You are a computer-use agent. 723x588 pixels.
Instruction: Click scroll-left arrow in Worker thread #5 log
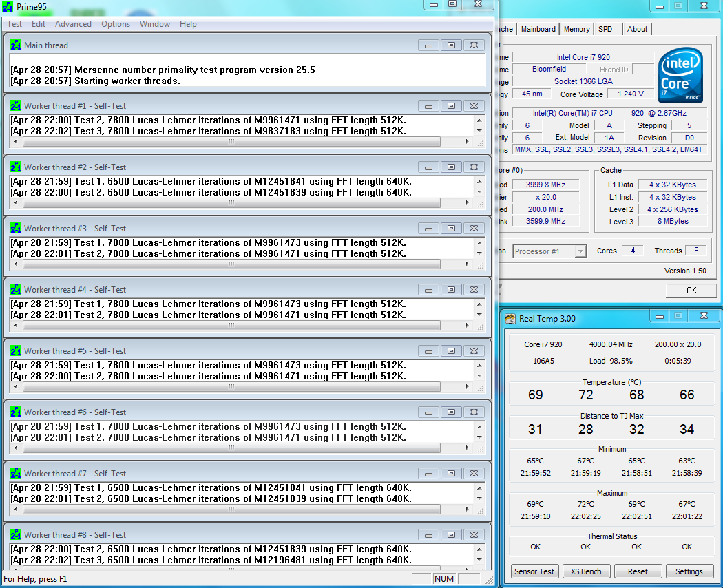(16, 386)
